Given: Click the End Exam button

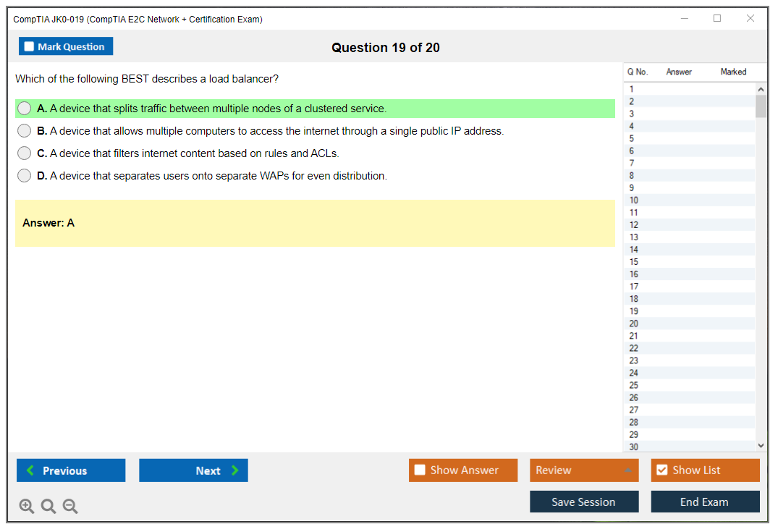Looking at the screenshot, I should pos(704,502).
